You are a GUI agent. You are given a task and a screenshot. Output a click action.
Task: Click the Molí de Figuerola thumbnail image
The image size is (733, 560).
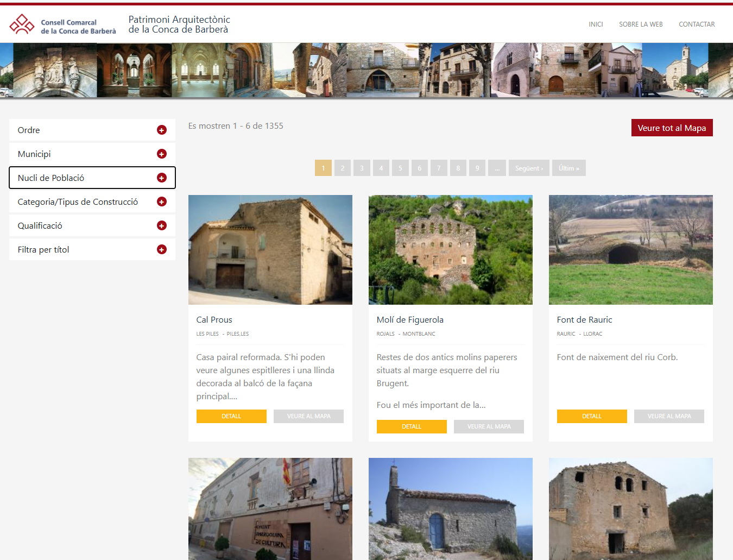[x=450, y=249]
